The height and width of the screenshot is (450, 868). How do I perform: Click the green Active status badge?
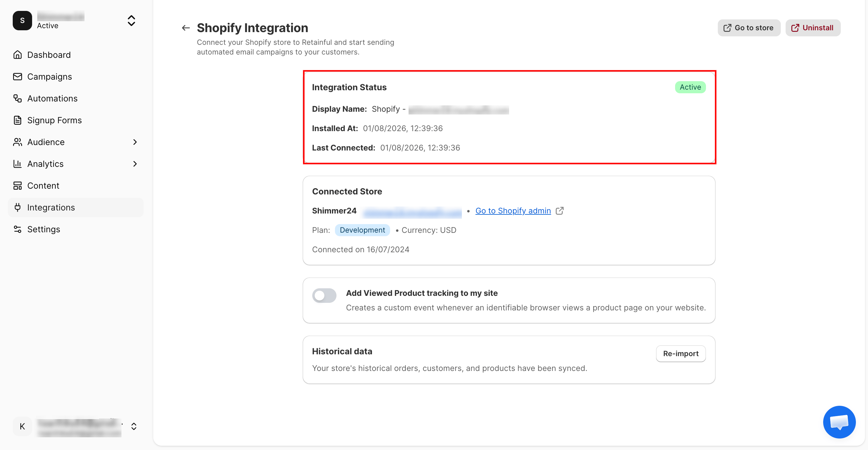tap(690, 87)
